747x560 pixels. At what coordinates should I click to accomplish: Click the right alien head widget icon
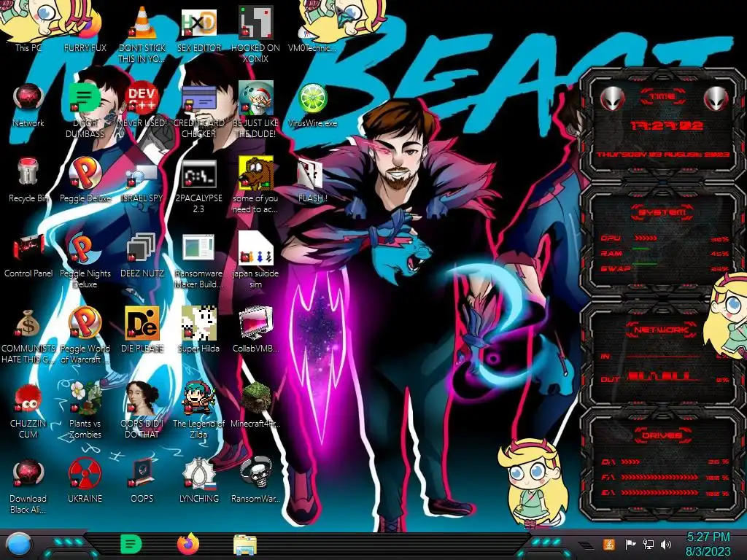(716, 98)
